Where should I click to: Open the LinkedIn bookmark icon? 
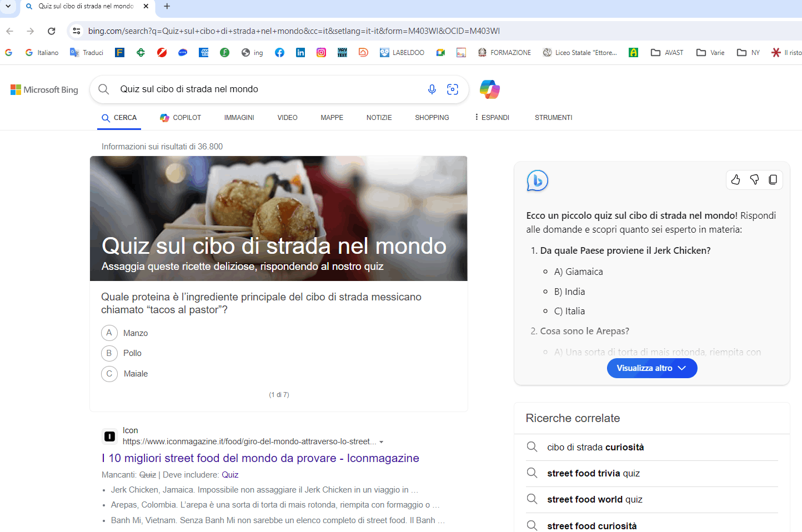300,52
